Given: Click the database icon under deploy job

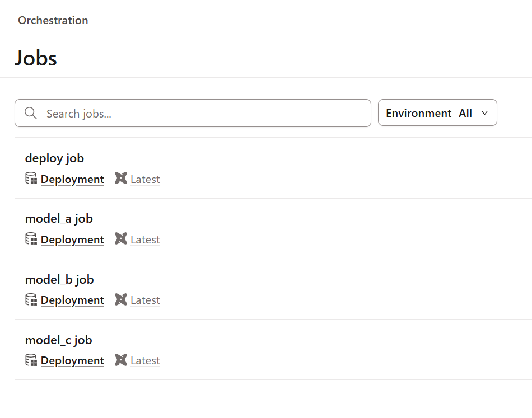Looking at the screenshot, I should [31, 179].
